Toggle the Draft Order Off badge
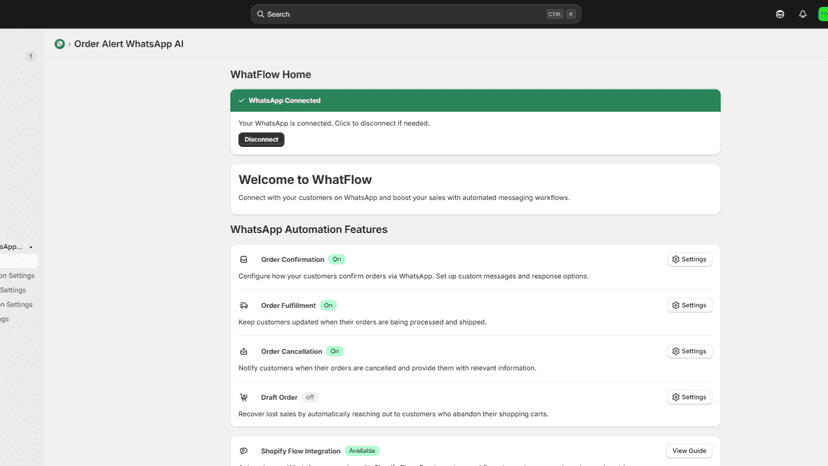The height and width of the screenshot is (466, 828). click(x=310, y=397)
